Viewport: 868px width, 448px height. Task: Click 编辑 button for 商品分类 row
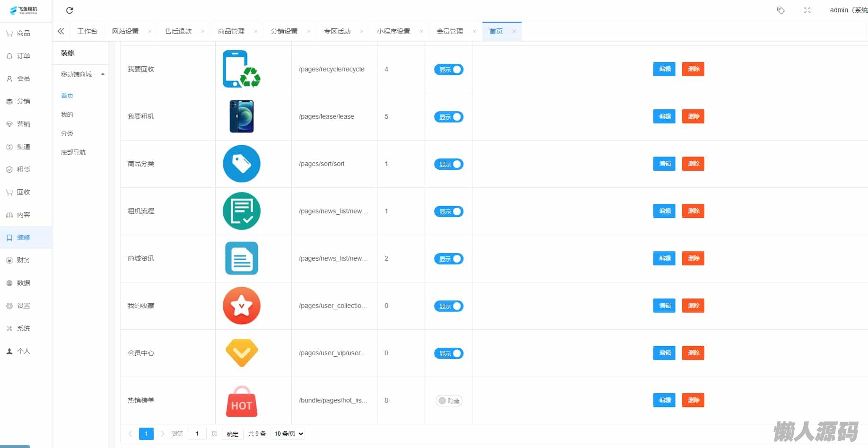[x=664, y=164]
